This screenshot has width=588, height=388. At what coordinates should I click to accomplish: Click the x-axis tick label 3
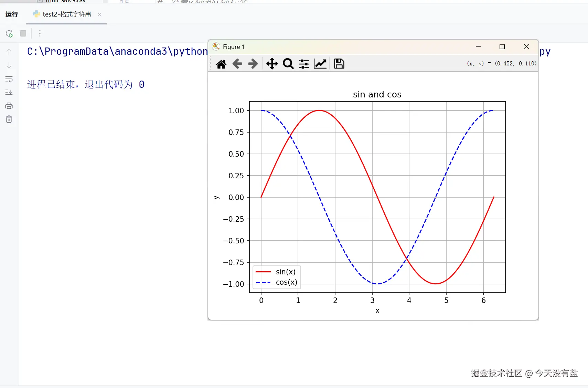pyautogui.click(x=372, y=300)
